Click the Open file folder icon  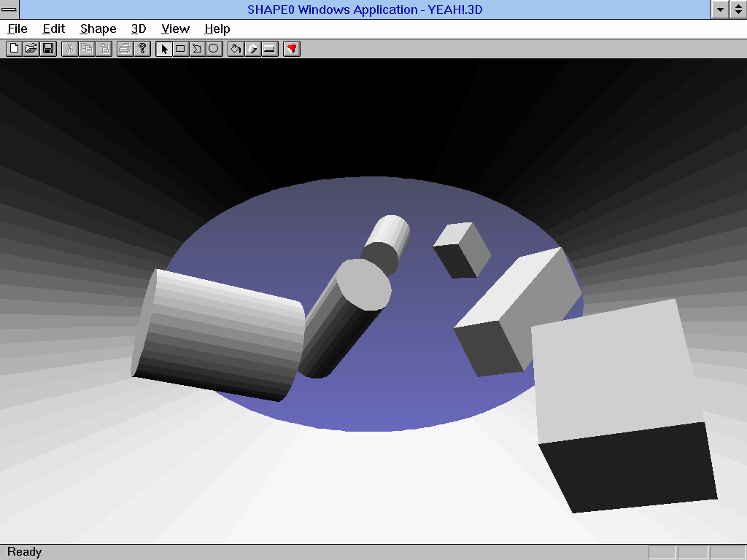[31, 49]
